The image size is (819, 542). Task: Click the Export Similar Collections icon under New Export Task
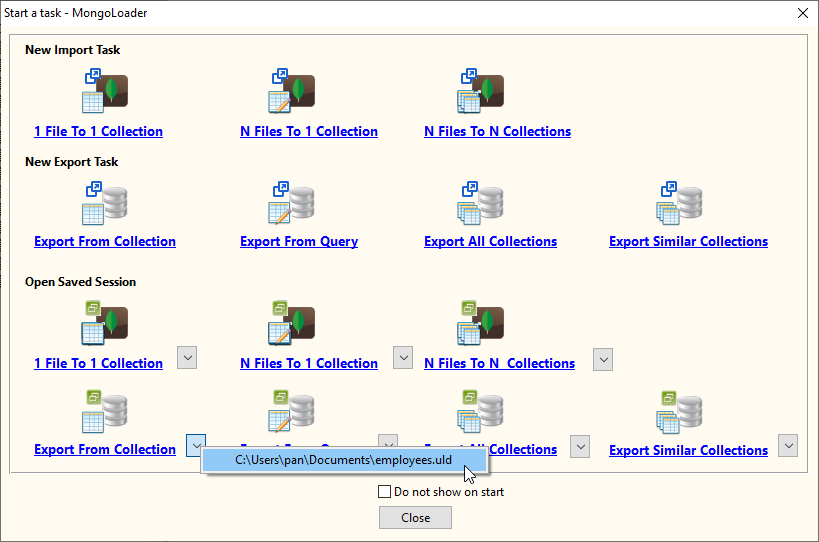pyautogui.click(x=680, y=203)
